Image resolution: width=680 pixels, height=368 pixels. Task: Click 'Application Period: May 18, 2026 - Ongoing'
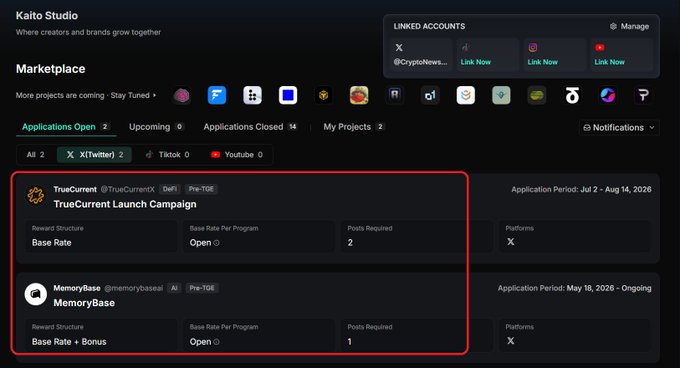575,288
